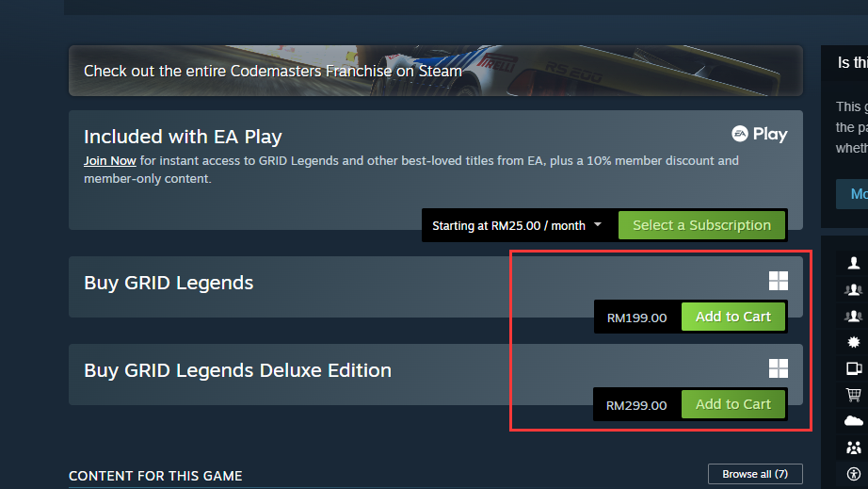Screen dimensions: 868x489
Task: Click the in-app purchases cart icon
Action: (854, 395)
